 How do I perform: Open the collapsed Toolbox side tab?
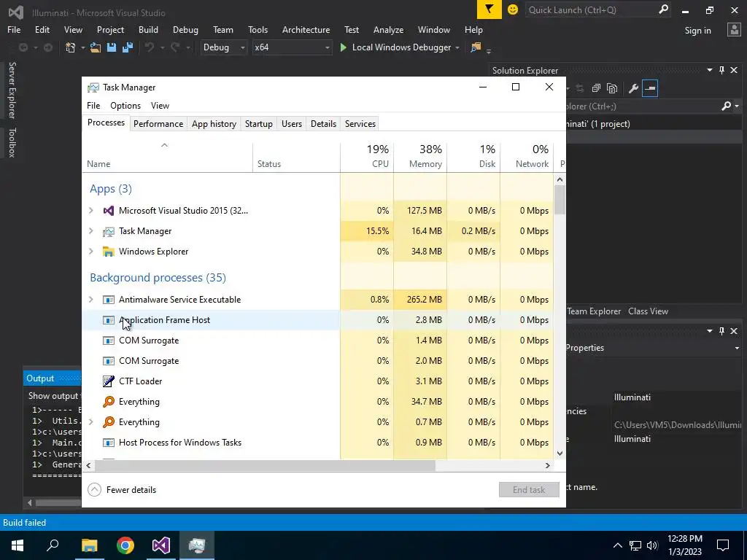[12, 142]
